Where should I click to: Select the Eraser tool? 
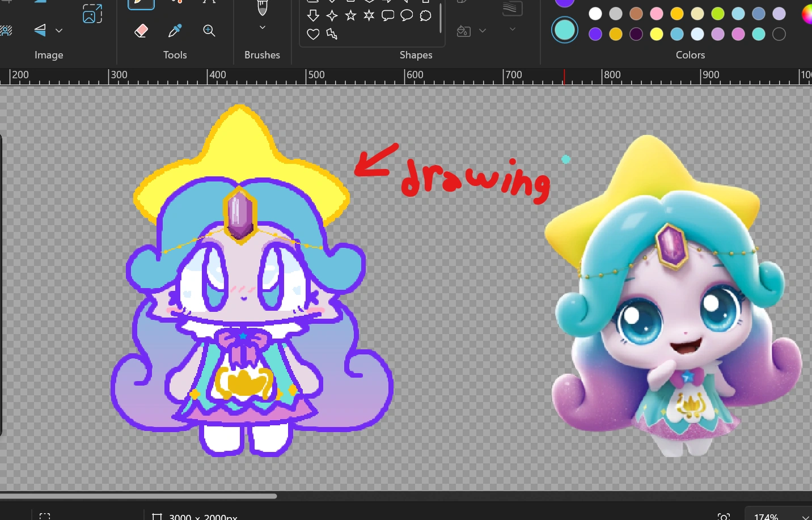coord(141,31)
